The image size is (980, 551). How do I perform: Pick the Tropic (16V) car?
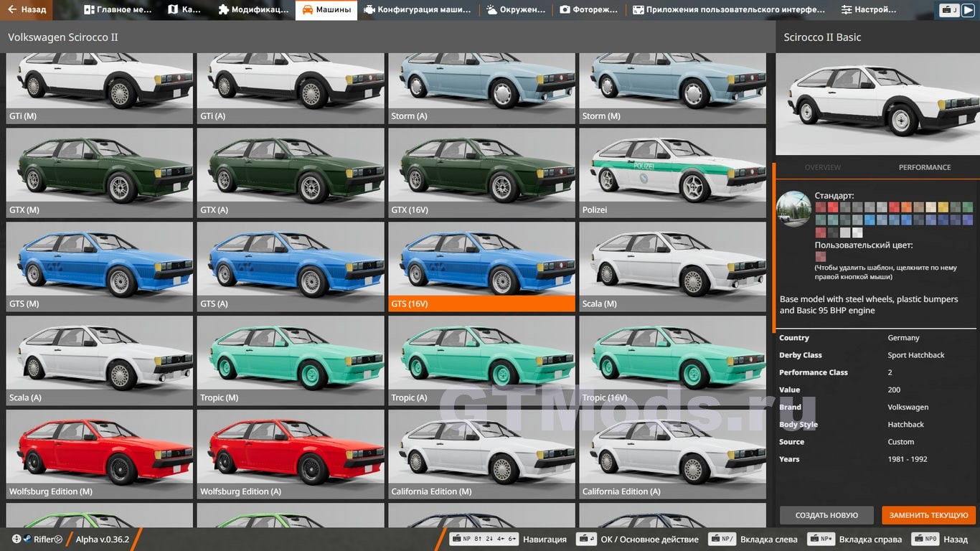(672, 361)
